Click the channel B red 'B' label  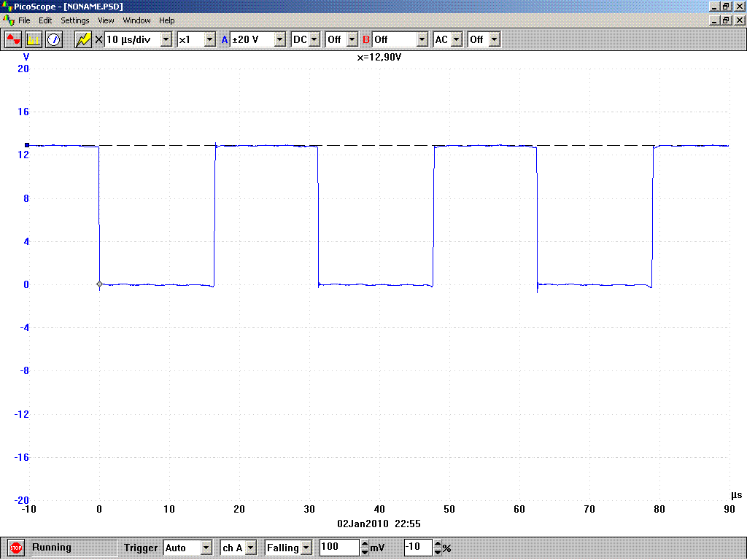click(x=366, y=39)
